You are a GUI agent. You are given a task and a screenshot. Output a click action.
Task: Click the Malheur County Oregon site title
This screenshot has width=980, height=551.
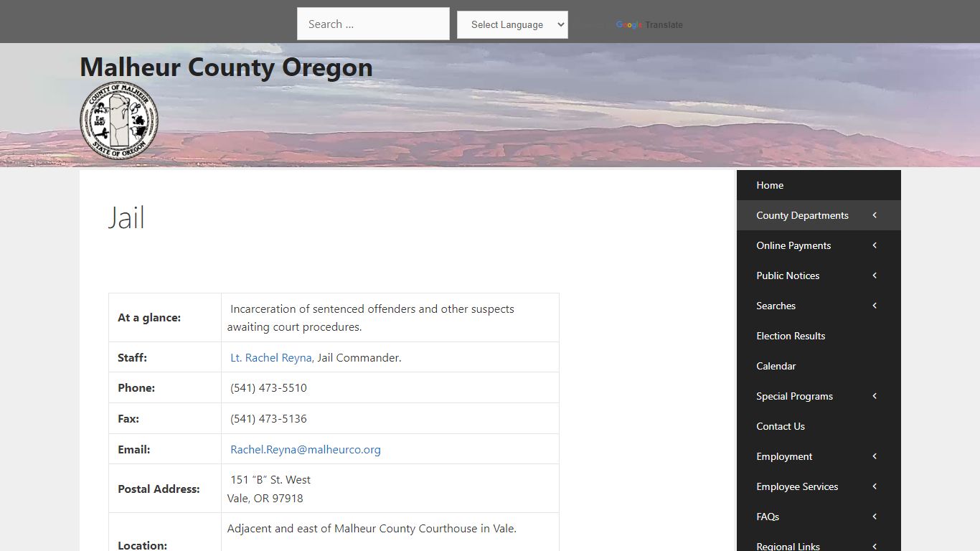[226, 67]
